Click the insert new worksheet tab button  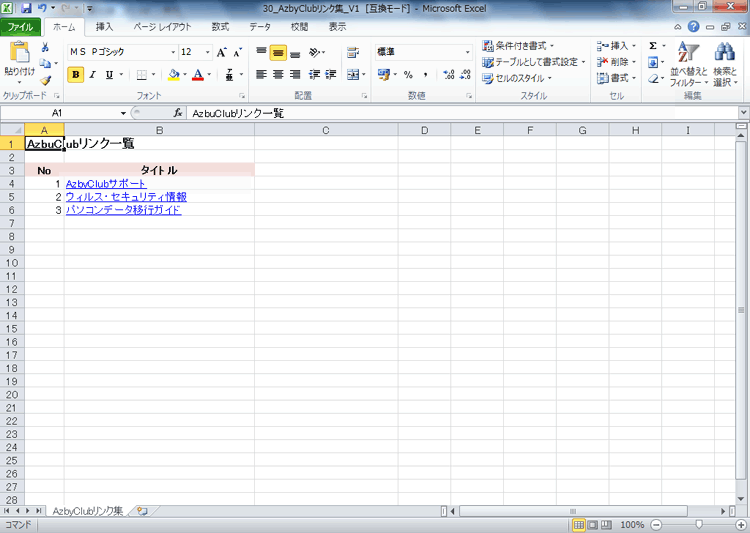click(x=142, y=511)
